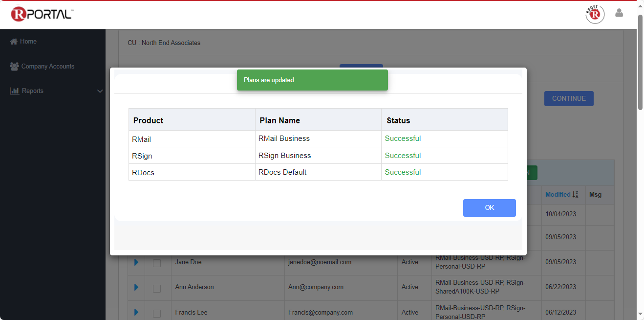The image size is (644, 320).
Task: Go to Home in the sidebar
Action: [x=28, y=42]
